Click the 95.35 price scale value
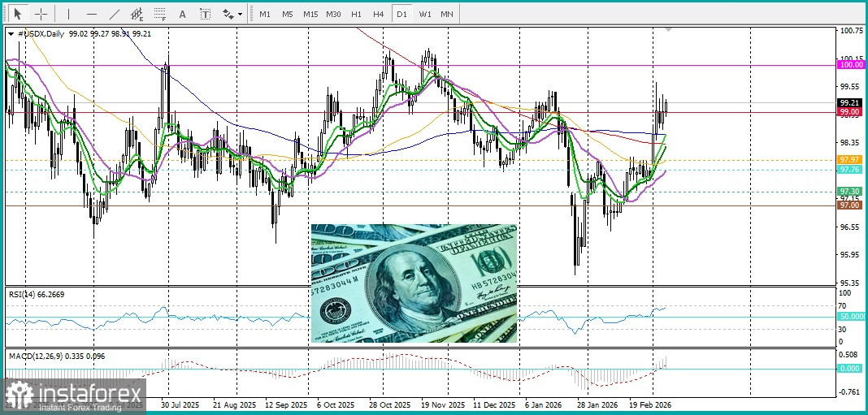 click(851, 283)
